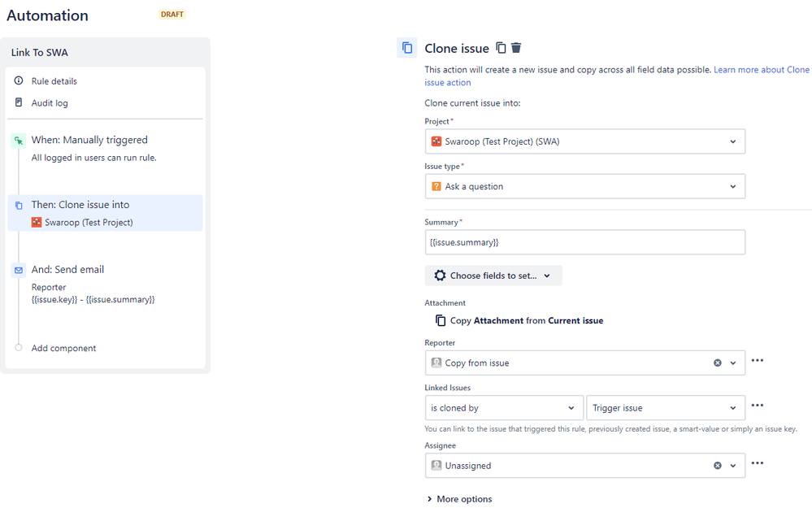The width and height of the screenshot is (812, 508).
Task: Click the Automation page heading
Action: coord(48,15)
